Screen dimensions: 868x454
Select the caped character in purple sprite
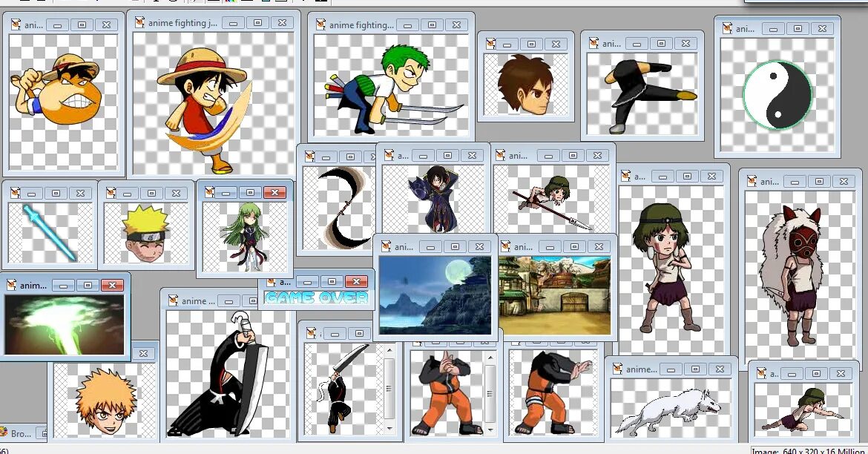[433, 198]
